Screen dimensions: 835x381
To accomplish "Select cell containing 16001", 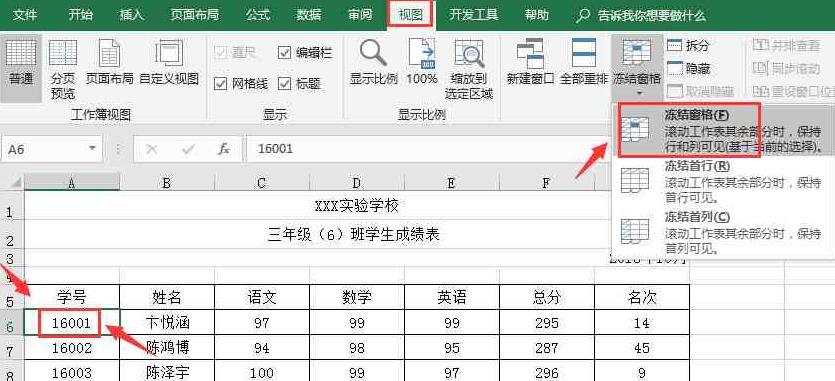I will click(x=72, y=322).
